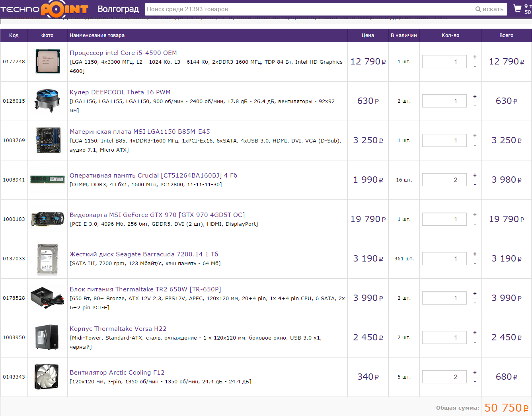View the DEEPCOOL cooler photo
532x416 pixels.
pos(47,101)
